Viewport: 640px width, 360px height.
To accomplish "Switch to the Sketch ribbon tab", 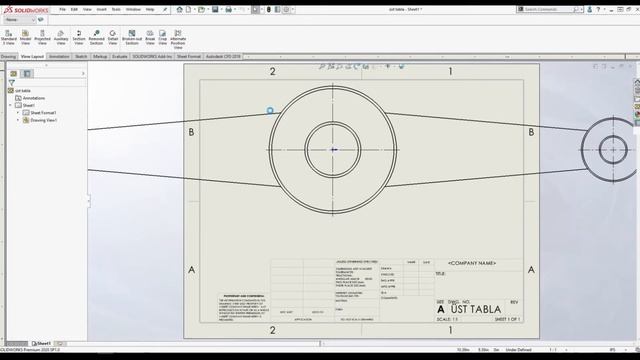I will [x=81, y=56].
